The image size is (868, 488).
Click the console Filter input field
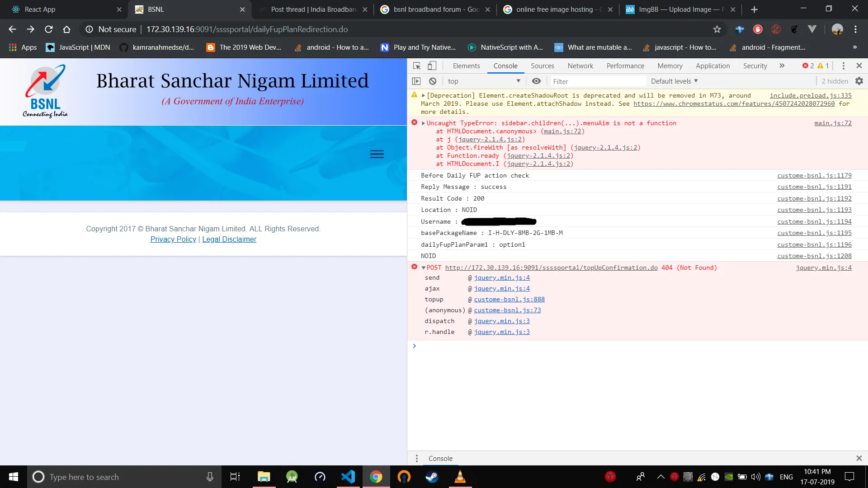click(x=597, y=81)
